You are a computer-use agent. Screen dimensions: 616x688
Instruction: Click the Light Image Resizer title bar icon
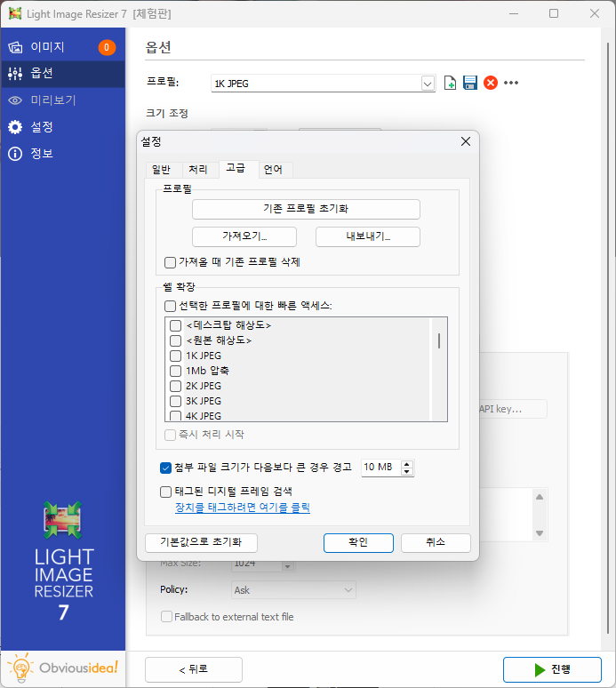(x=15, y=13)
